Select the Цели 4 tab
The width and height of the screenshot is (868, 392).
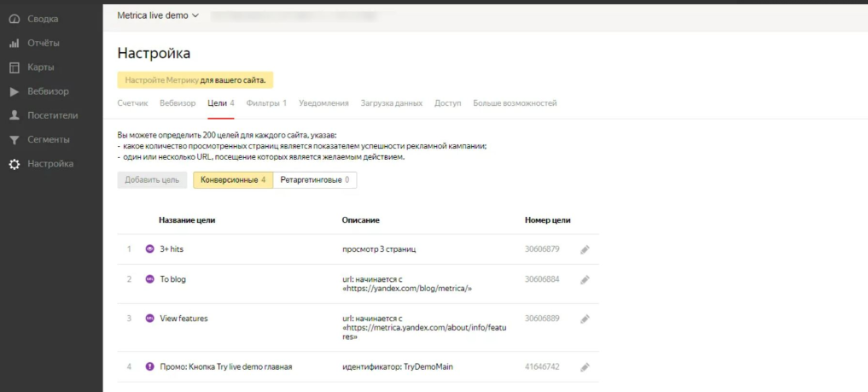221,103
